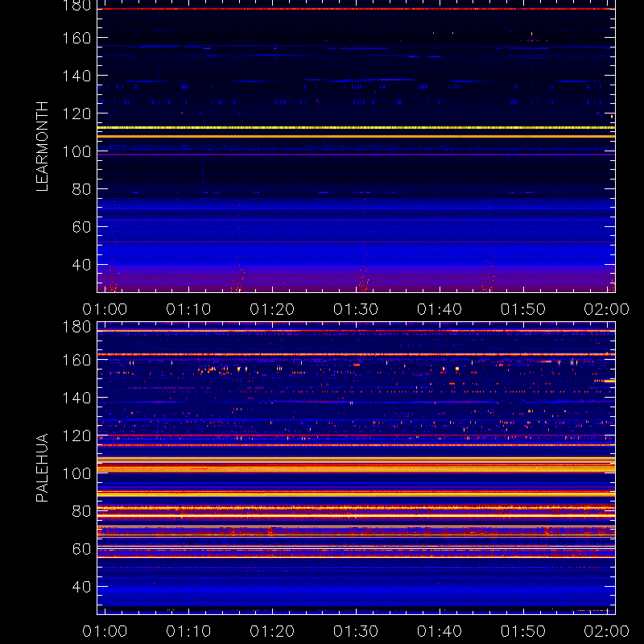
Task: Choose the 60 tick label on the PALEHUA axis
Action: (x=81, y=549)
